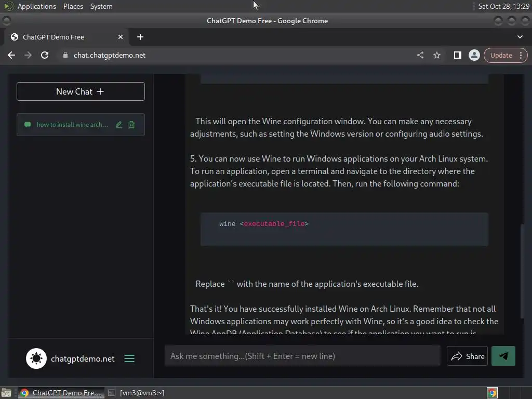Click the Chrome tray icon in bottom panel
This screenshot has width=532, height=399.
[x=492, y=393]
